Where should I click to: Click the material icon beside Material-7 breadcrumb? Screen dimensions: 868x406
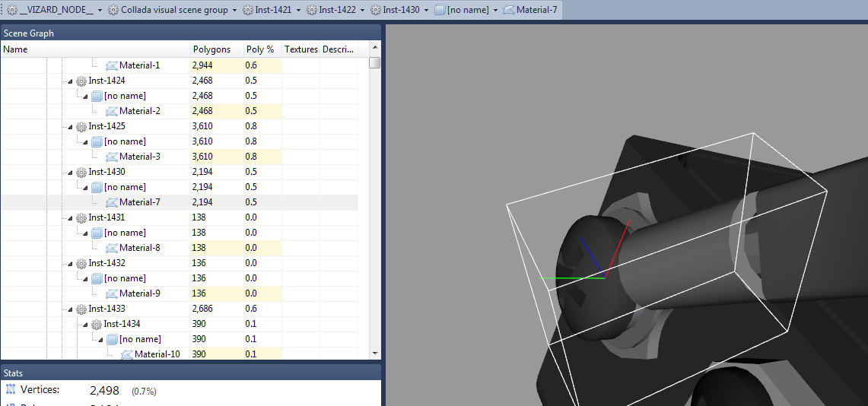pos(509,10)
